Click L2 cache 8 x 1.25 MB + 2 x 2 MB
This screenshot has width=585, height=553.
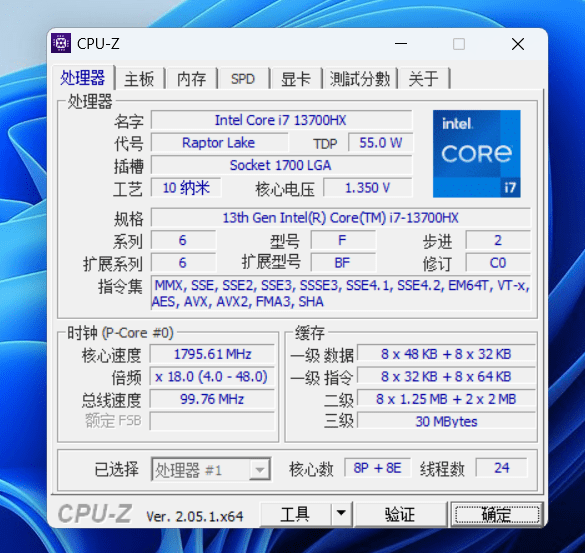point(446,399)
